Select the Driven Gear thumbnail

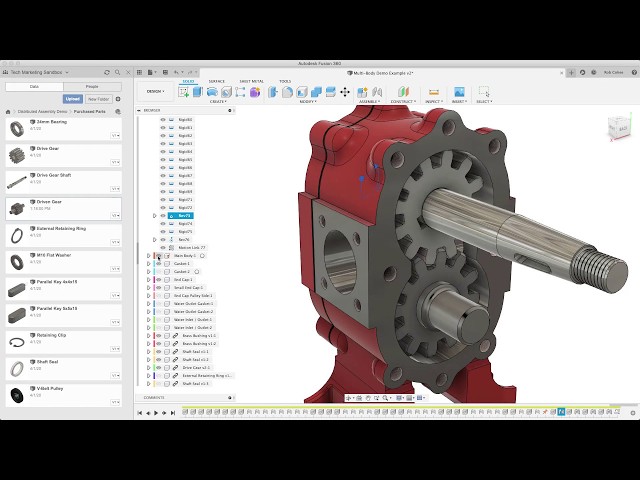click(x=17, y=209)
